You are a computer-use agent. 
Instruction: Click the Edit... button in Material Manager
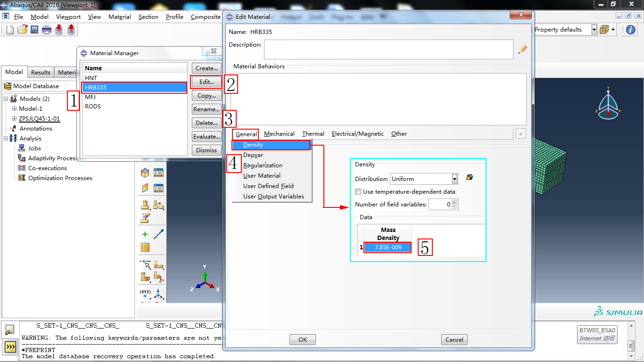pyautogui.click(x=206, y=82)
